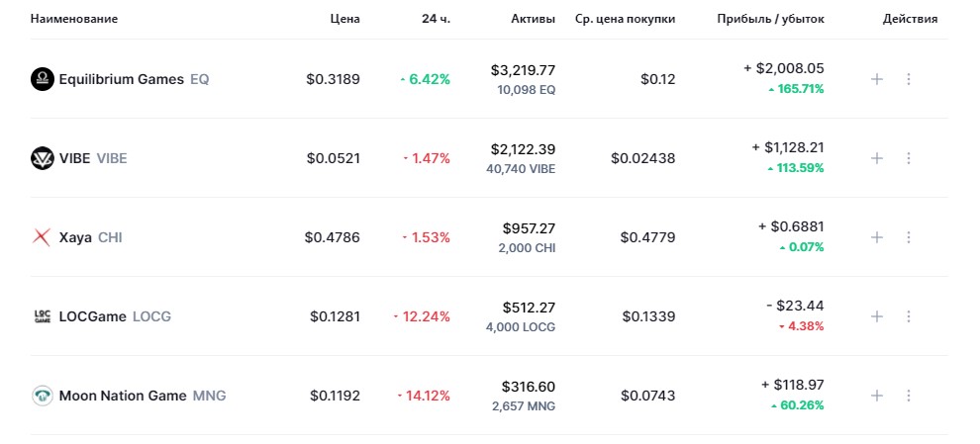Sort table by 24 ч. column
980x444 pixels.
[x=436, y=19]
